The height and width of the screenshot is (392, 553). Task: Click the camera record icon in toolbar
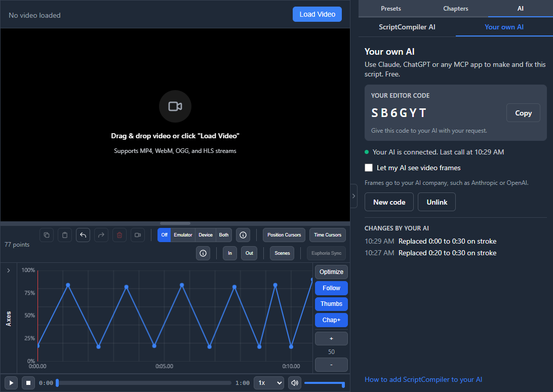click(138, 235)
